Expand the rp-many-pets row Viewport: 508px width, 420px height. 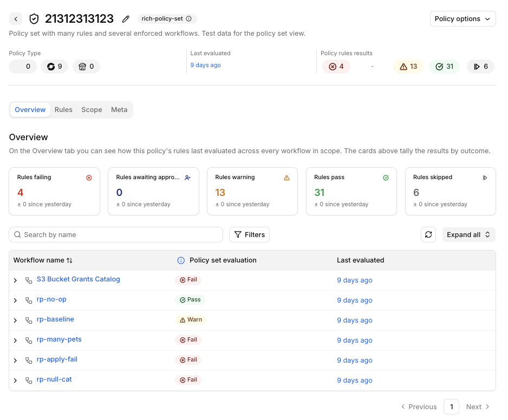tap(15, 340)
